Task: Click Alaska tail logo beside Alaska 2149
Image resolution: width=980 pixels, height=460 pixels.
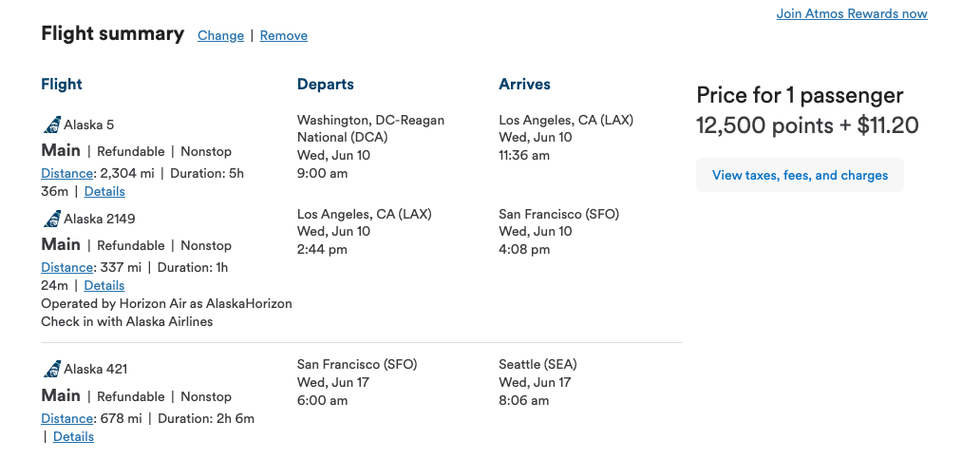Action: coord(51,219)
